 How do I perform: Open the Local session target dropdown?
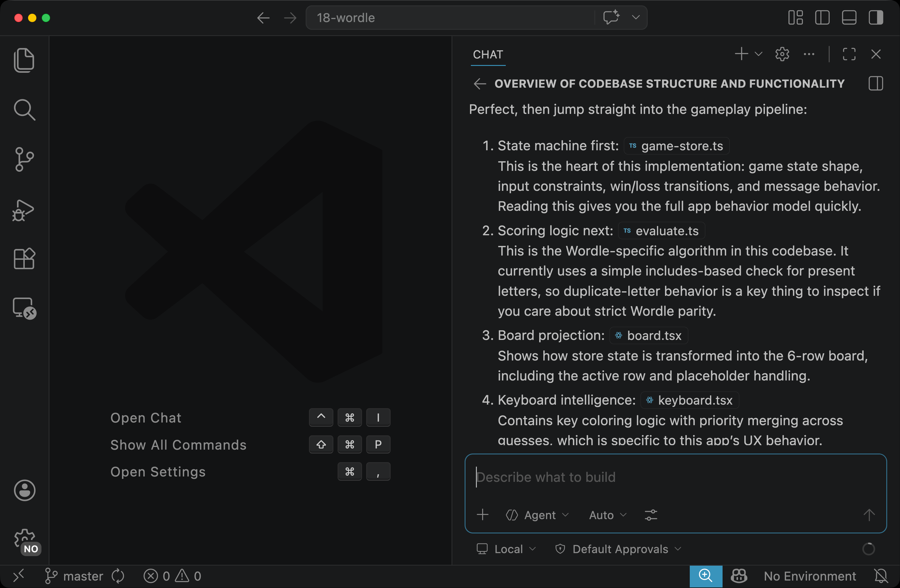click(x=506, y=549)
